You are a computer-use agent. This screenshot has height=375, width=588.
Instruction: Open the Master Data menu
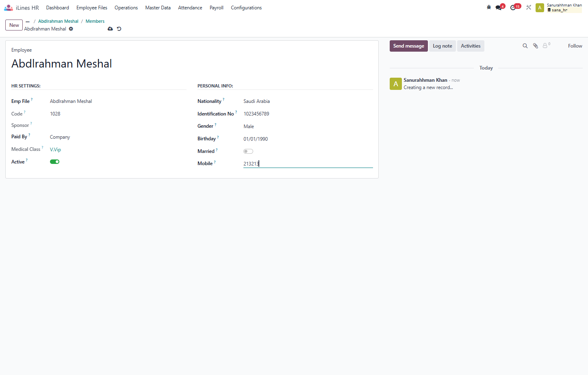[x=158, y=8]
